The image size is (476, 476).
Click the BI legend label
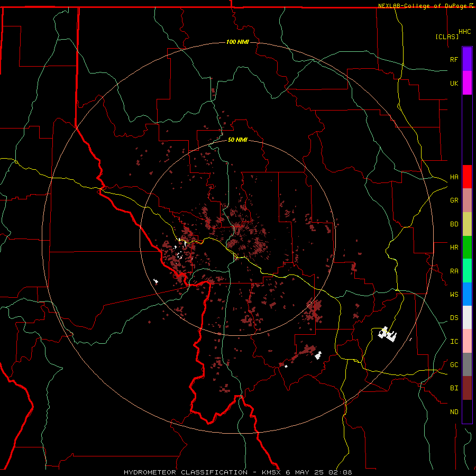point(454,388)
